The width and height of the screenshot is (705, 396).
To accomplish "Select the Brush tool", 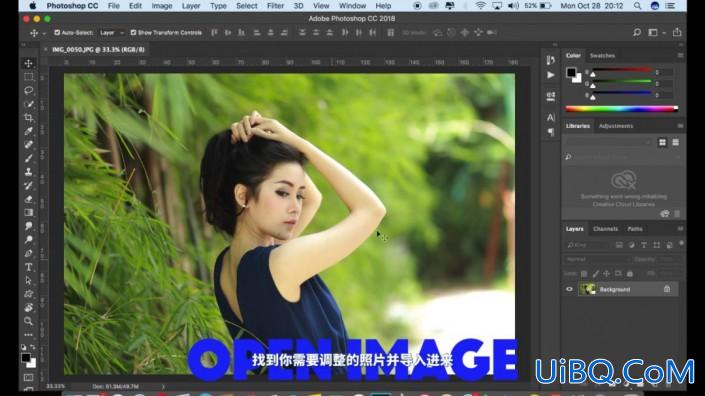I will pos(28,158).
